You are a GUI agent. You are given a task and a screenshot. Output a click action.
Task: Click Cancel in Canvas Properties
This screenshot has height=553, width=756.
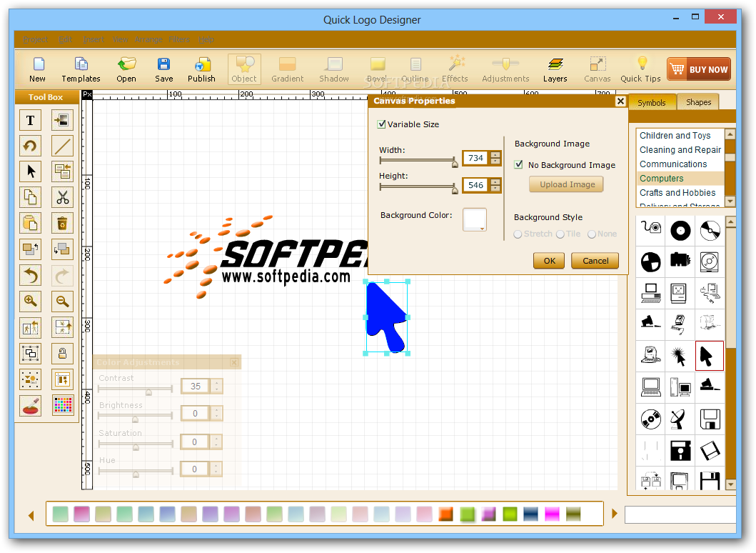tap(595, 261)
